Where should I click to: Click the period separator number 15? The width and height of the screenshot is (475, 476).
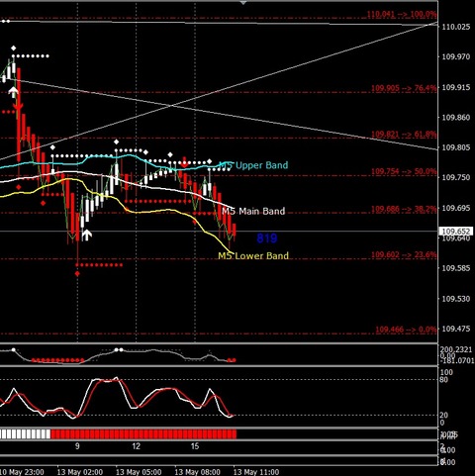(x=195, y=446)
